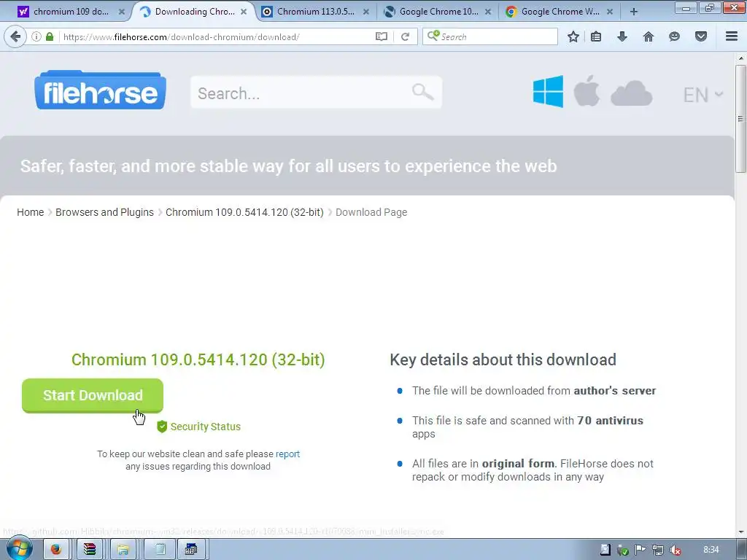Open Chromium 109.0.5414.120 (32-bit) breadcrumb
The height and width of the screenshot is (560, 747).
coord(244,212)
